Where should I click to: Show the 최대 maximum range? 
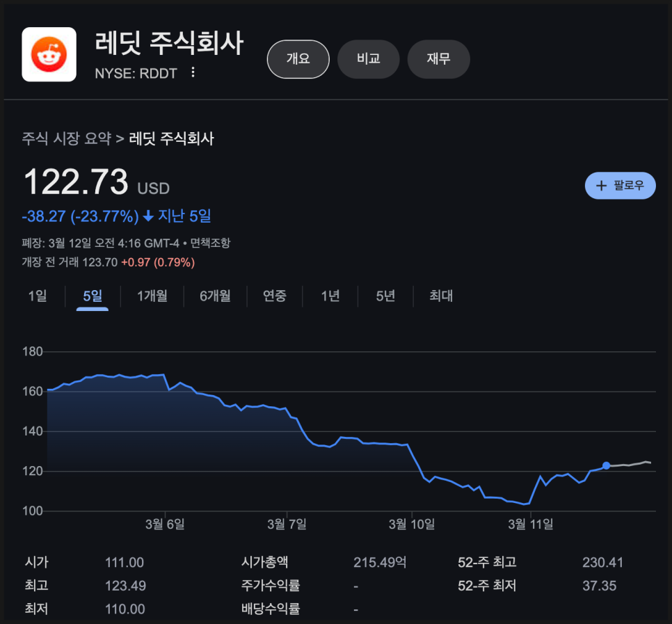click(x=441, y=296)
